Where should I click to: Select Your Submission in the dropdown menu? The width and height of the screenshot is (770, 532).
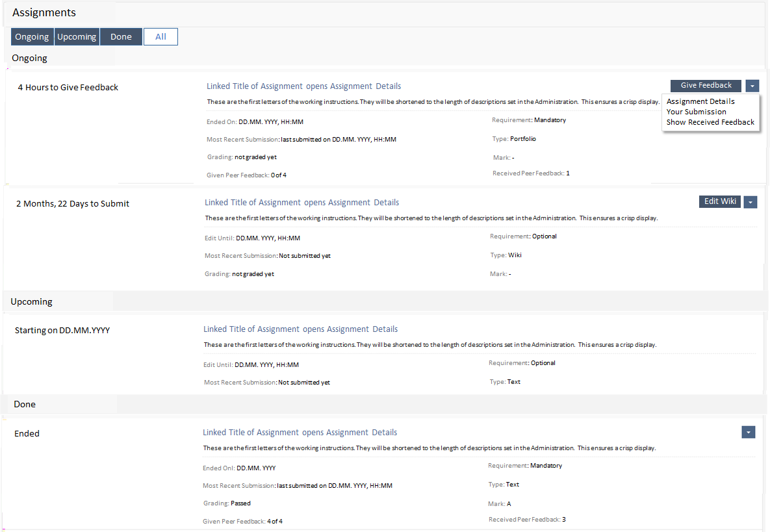point(696,112)
